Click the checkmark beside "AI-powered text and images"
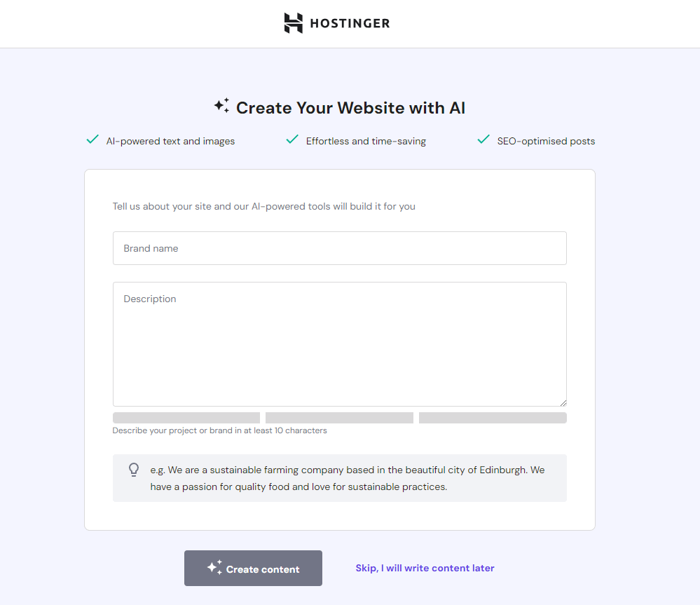Image resolution: width=700 pixels, height=605 pixels. [x=92, y=140]
